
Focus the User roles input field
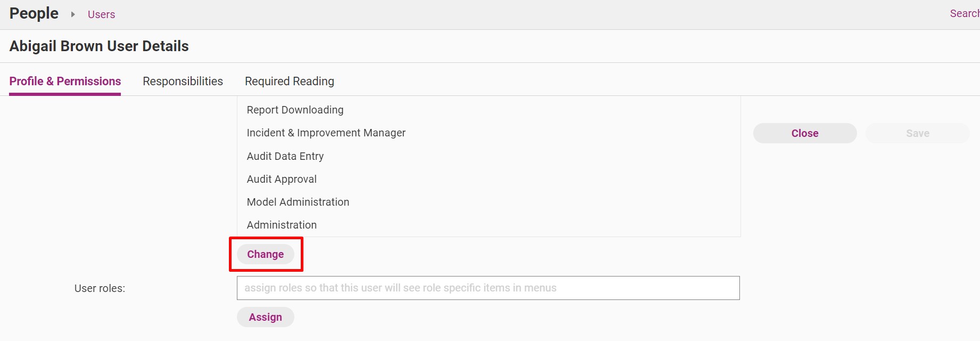pyautogui.click(x=488, y=288)
